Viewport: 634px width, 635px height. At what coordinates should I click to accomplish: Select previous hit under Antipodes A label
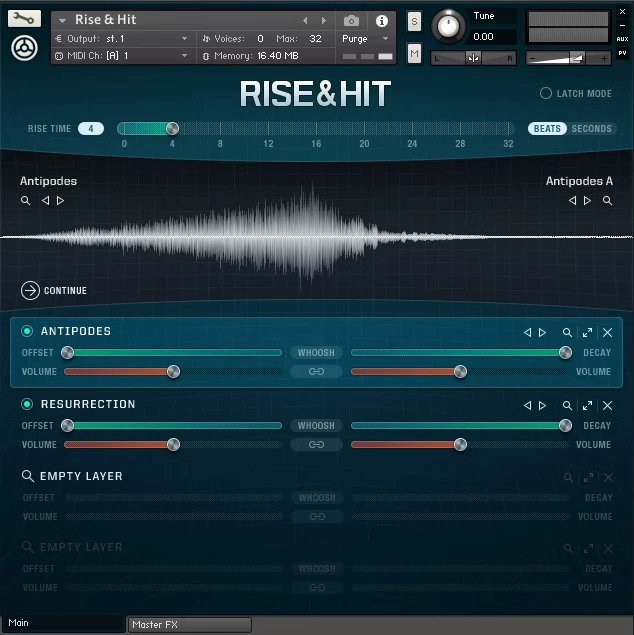(x=572, y=200)
